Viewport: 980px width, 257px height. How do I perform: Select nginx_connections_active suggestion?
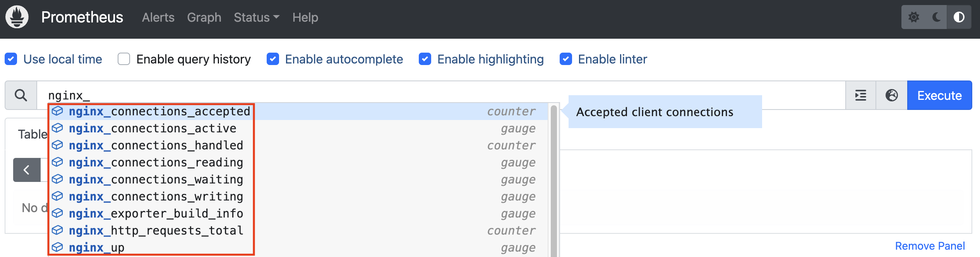click(152, 128)
